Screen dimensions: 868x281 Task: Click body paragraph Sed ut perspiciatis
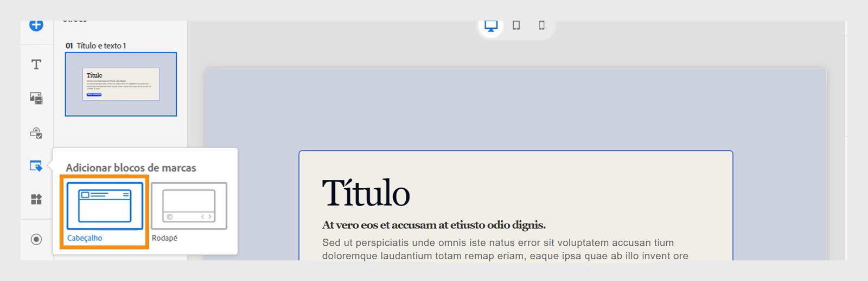coord(505,249)
